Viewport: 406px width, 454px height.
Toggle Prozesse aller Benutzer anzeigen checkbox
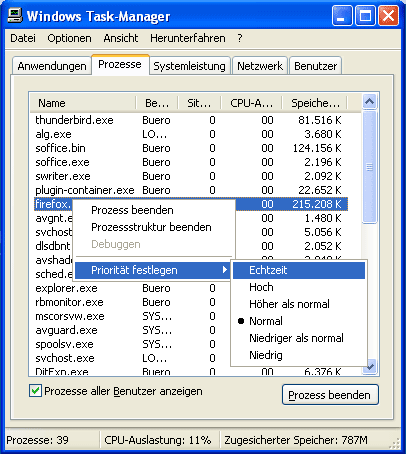tap(35, 391)
